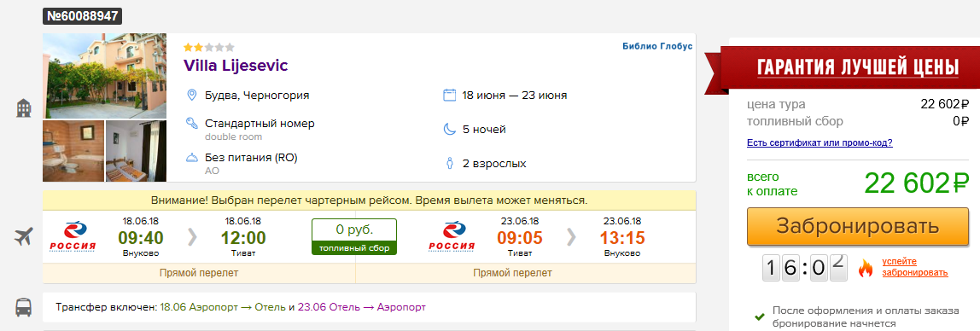
Task: Click the Rossiya airline logo for return flight
Action: pos(452,237)
